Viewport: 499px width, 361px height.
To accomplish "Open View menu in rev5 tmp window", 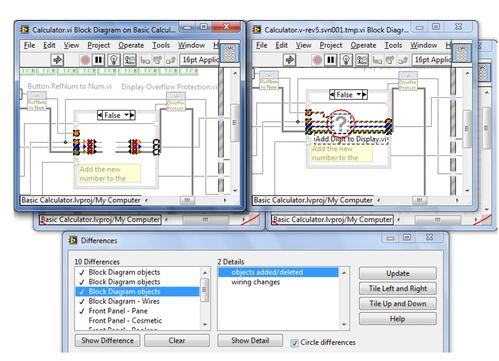I will [x=303, y=45].
